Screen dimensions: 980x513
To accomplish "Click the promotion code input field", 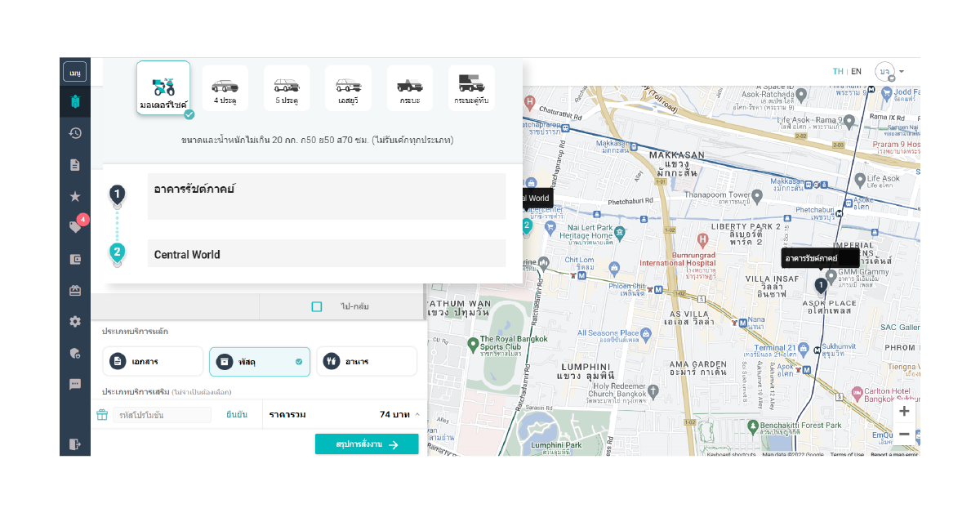I will (x=162, y=415).
